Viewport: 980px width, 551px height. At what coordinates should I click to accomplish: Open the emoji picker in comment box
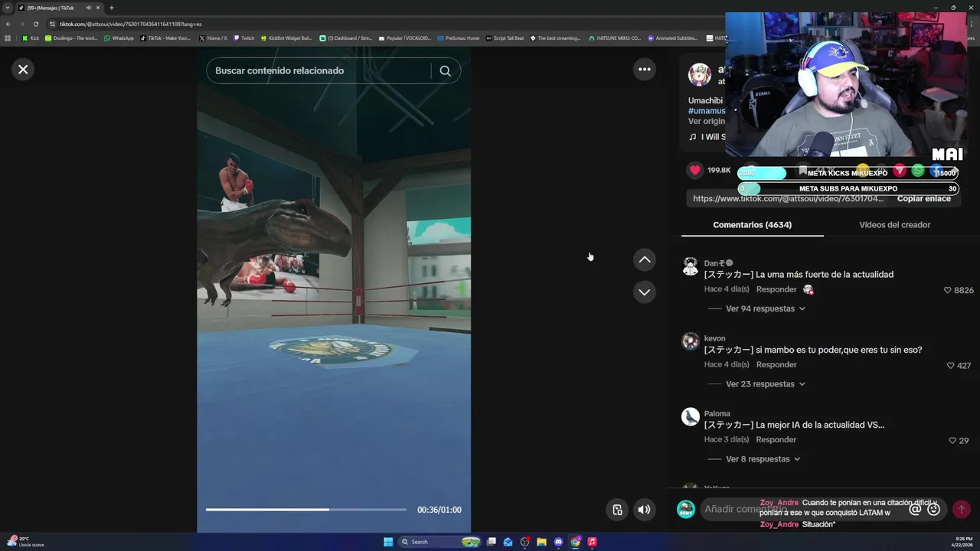(x=933, y=509)
